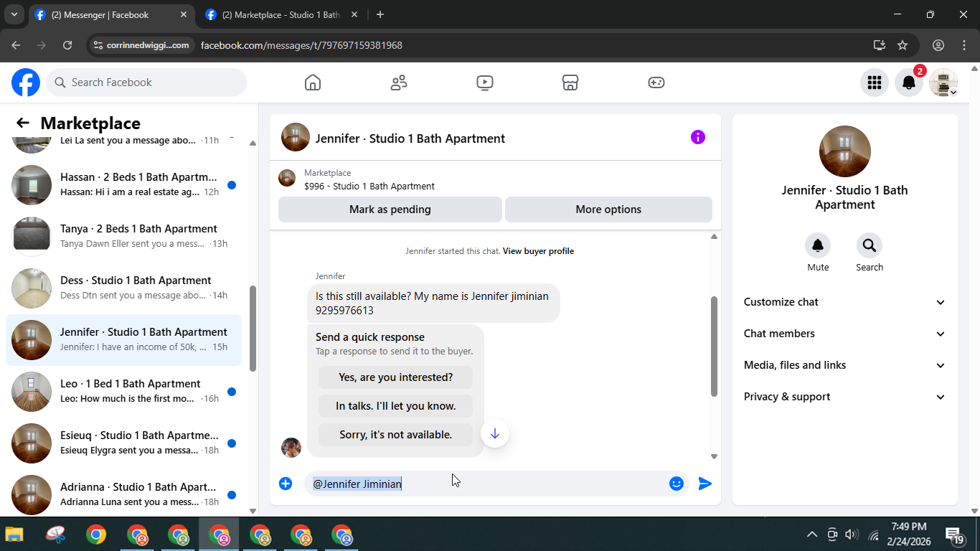Mute the conversation bell icon

(x=818, y=246)
